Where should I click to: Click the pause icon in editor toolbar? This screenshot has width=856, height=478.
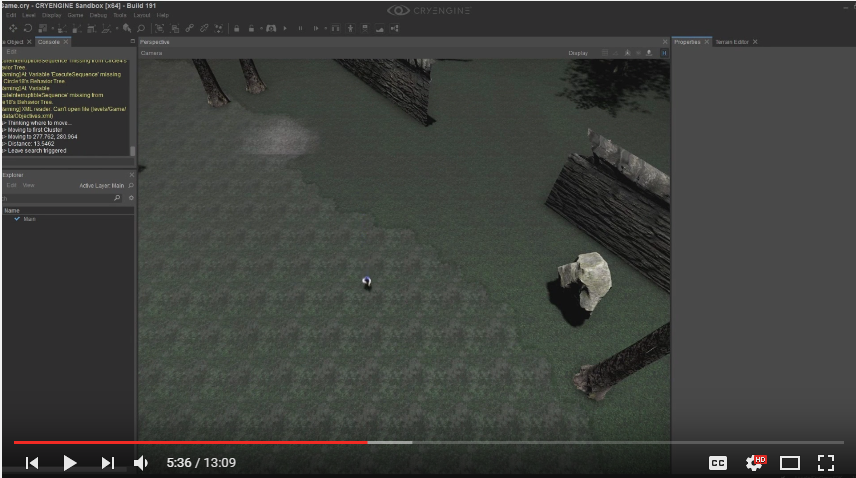(300, 28)
